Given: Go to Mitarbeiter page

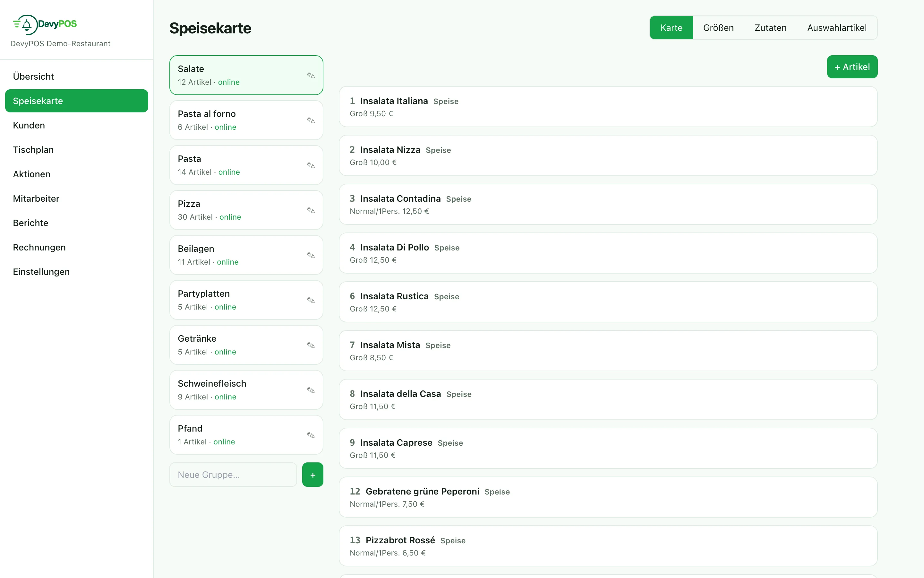Looking at the screenshot, I should 76,199.
